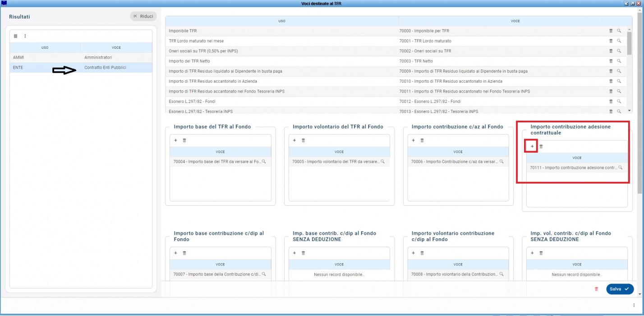Click red trash icon beside Salva

(596, 289)
